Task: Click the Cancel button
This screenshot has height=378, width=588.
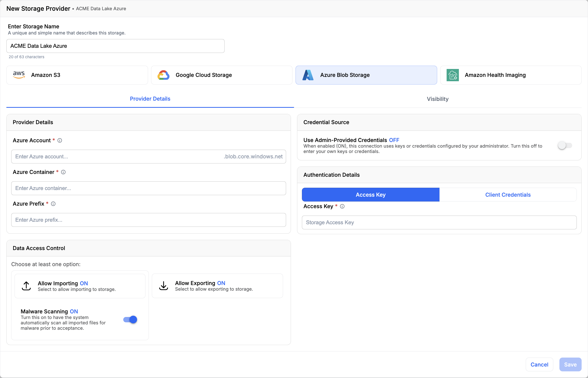Action: click(539, 364)
